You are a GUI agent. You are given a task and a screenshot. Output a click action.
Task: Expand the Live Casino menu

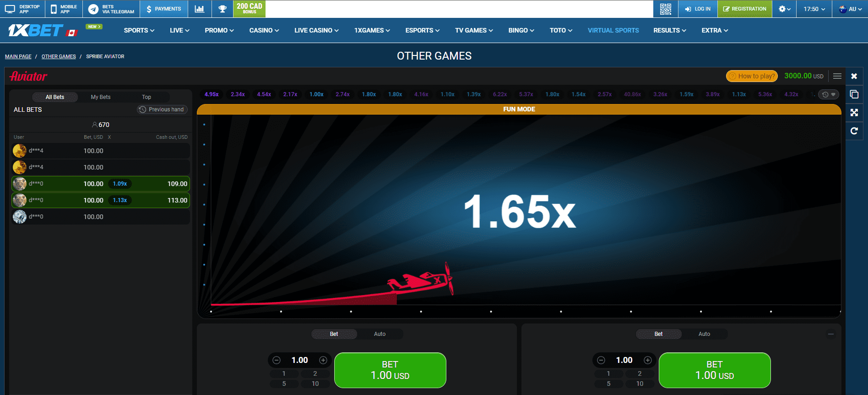click(316, 30)
